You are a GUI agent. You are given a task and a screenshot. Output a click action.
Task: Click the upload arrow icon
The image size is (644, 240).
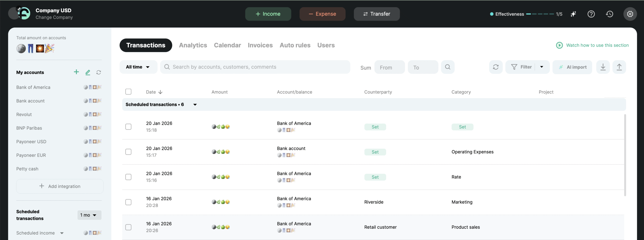tap(619, 67)
